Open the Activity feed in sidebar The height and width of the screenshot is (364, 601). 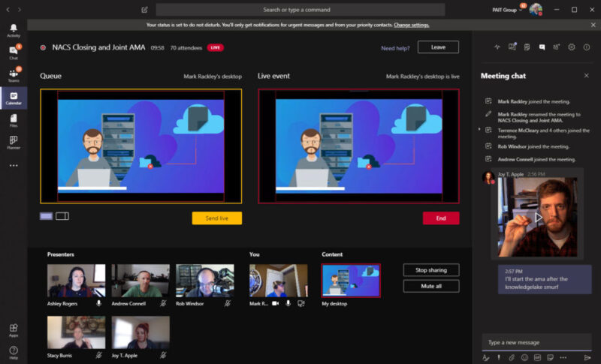point(14,30)
